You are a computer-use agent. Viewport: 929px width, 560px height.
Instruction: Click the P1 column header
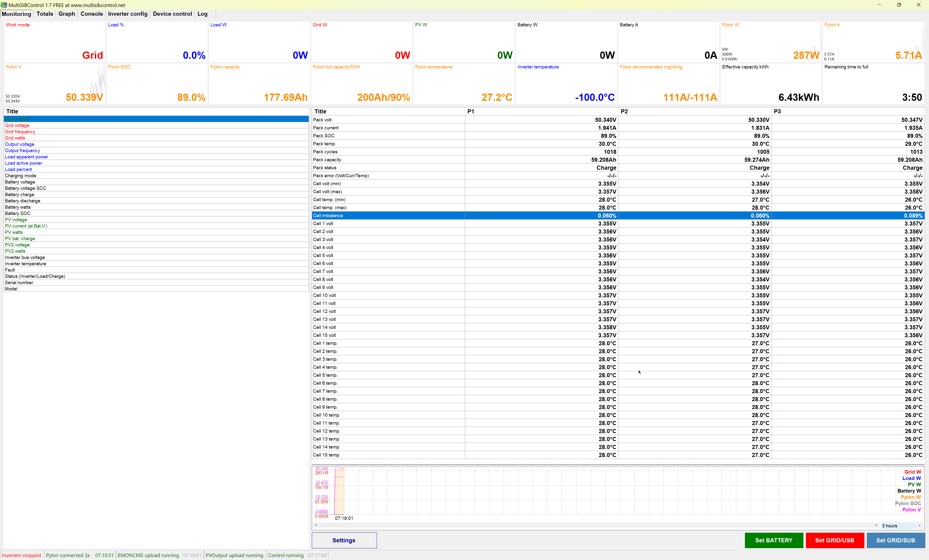coord(542,111)
